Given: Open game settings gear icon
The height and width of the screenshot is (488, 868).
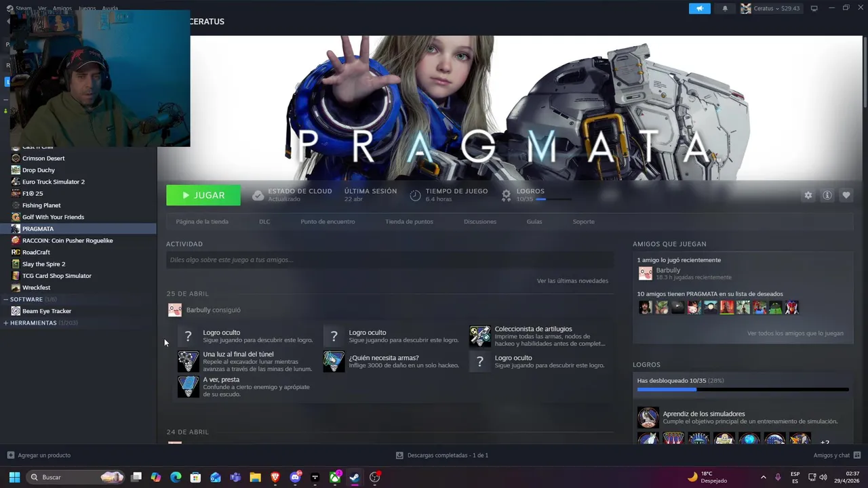Looking at the screenshot, I should click(x=808, y=195).
